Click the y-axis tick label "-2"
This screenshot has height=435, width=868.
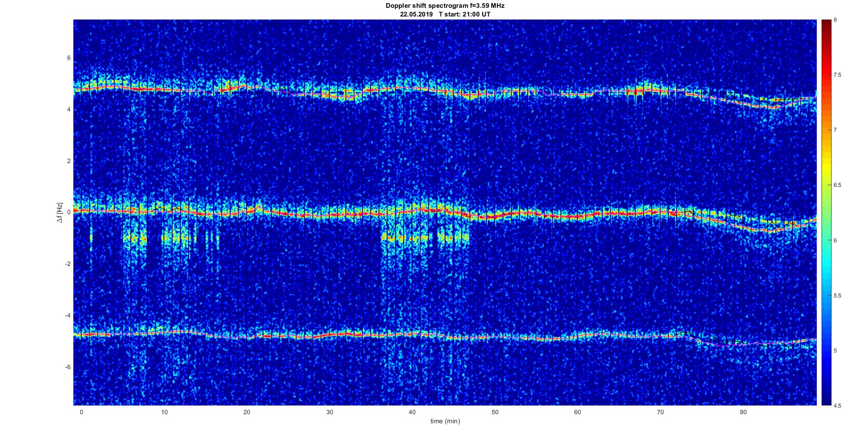click(68, 264)
